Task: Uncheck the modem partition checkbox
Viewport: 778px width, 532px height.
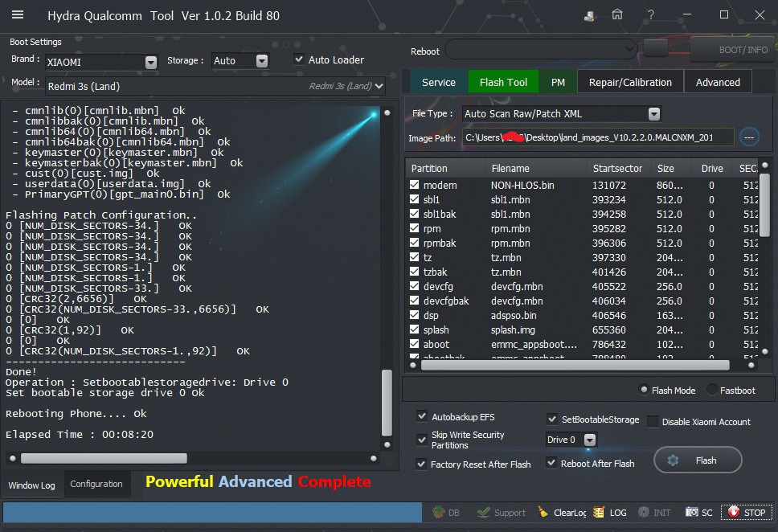Action: pyautogui.click(x=414, y=185)
